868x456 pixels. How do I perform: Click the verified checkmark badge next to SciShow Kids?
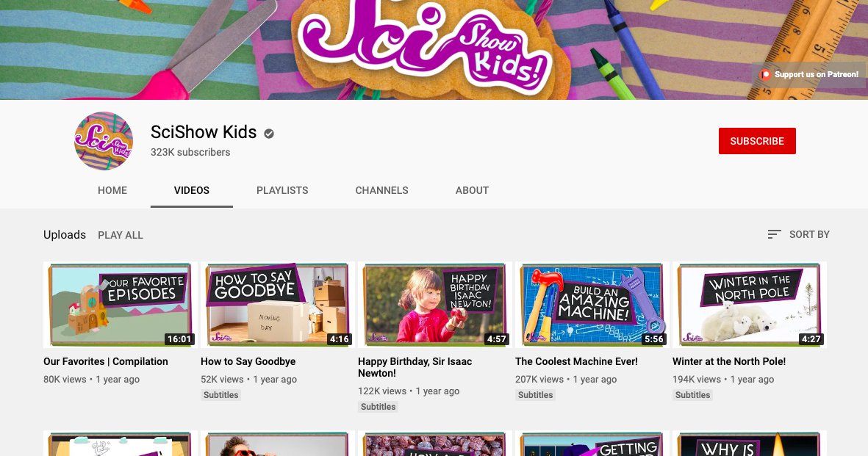(x=268, y=133)
